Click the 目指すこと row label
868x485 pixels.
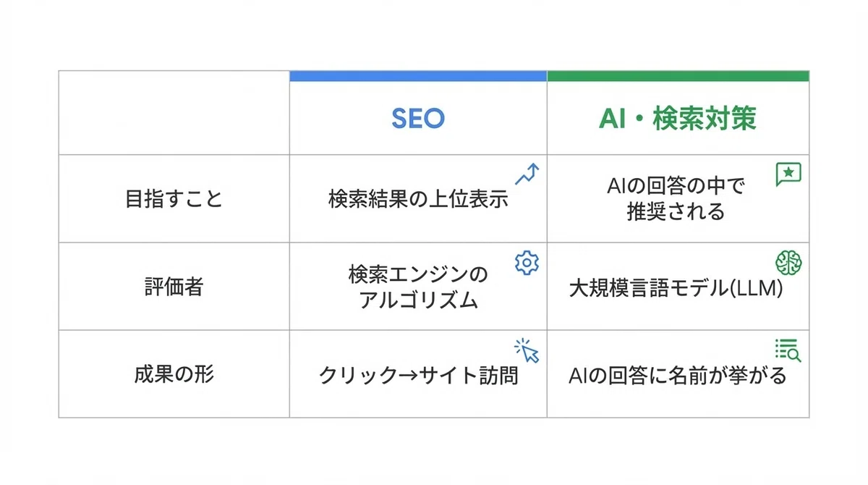[x=174, y=199]
